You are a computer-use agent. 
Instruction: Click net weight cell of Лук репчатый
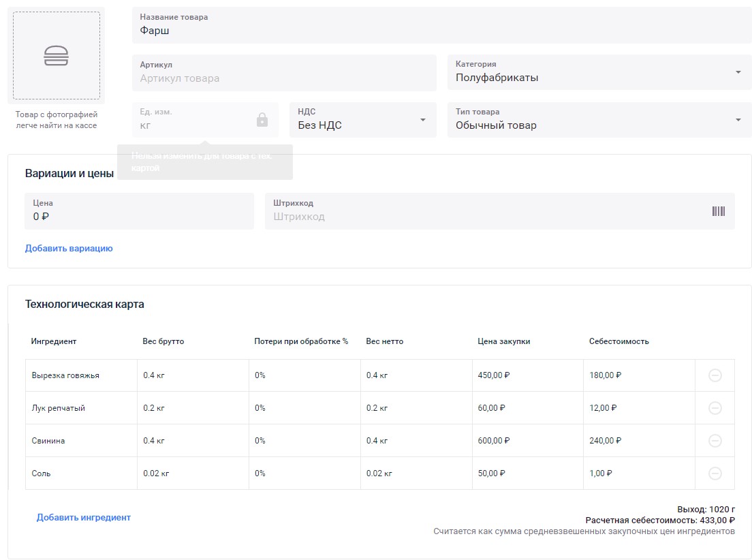point(416,408)
